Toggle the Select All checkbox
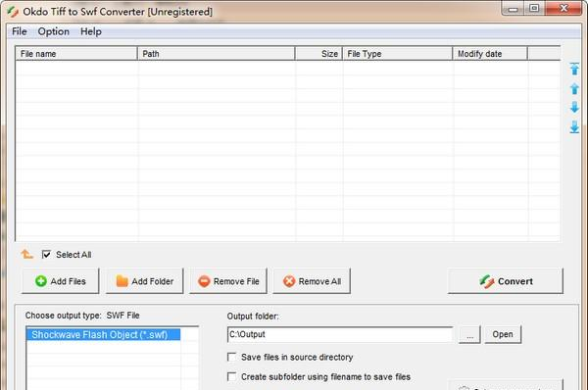The width and height of the screenshot is (588, 390). coord(46,255)
